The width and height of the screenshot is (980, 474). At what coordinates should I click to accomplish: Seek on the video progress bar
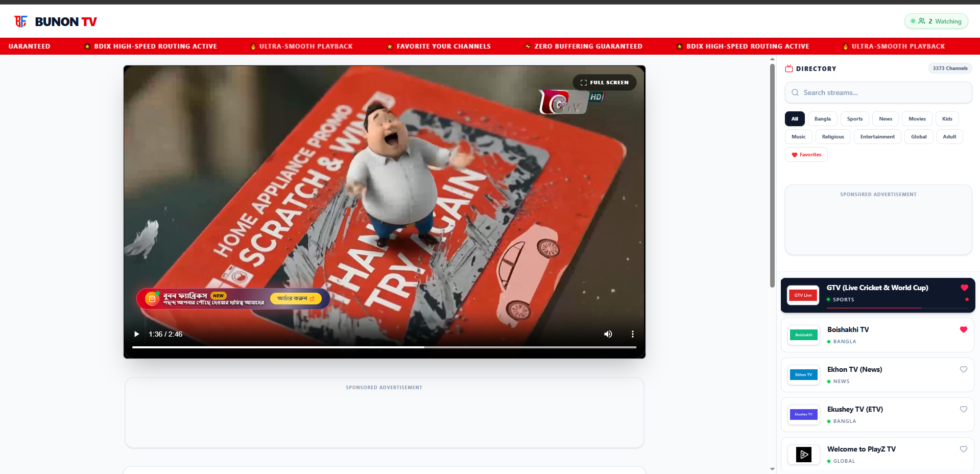click(384, 347)
